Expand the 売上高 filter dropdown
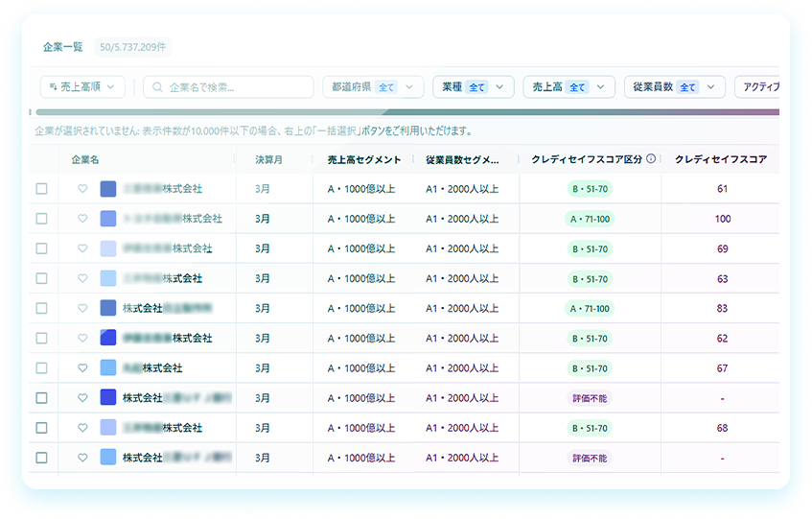The image size is (812, 519). click(569, 87)
